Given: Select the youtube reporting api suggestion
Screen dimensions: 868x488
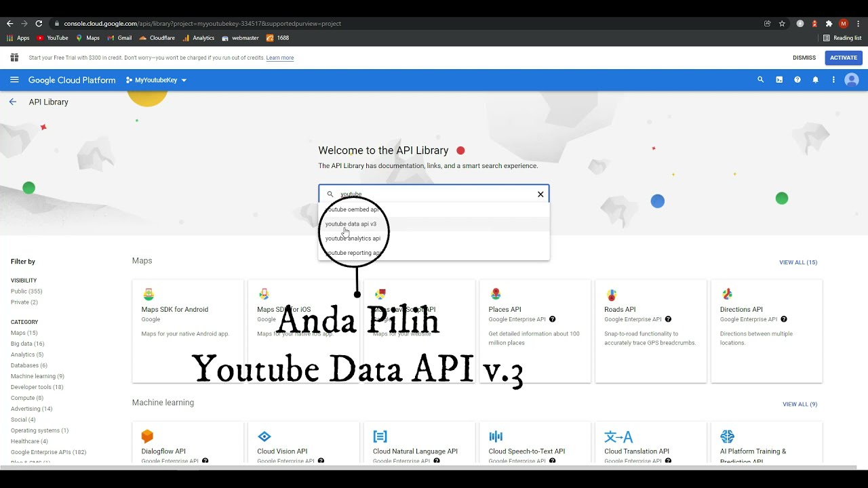Looking at the screenshot, I should click(434, 253).
